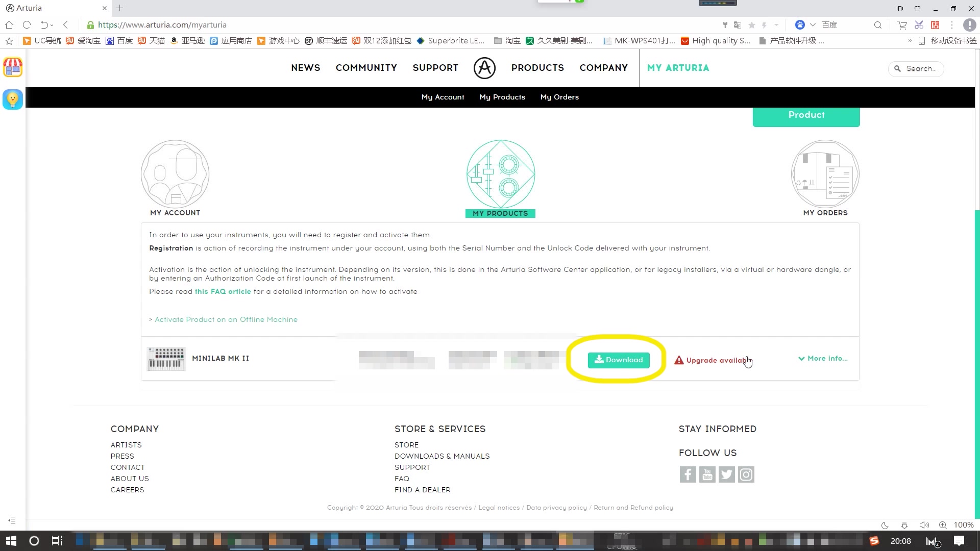Click the scissors screenshot tool icon

(919, 24)
